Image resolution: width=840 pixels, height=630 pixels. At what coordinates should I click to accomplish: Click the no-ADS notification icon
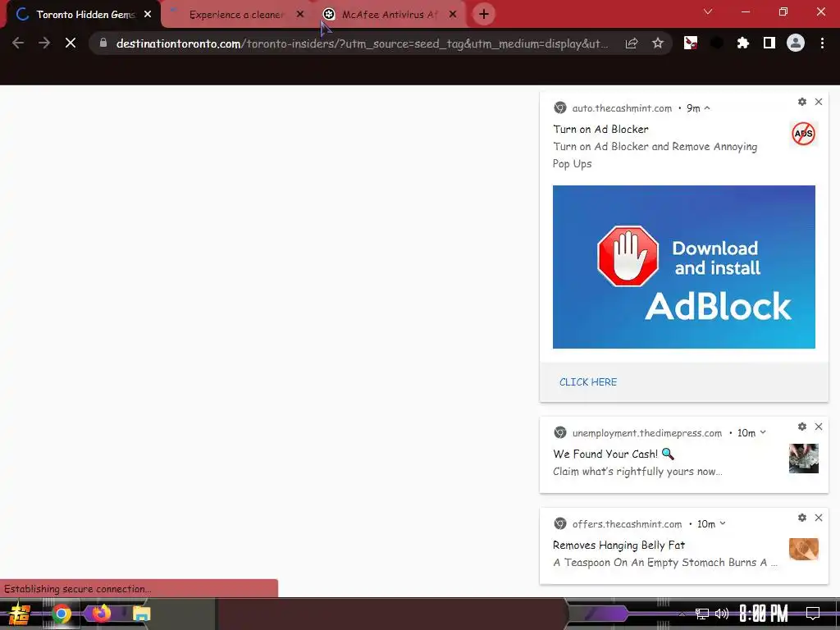click(x=804, y=134)
